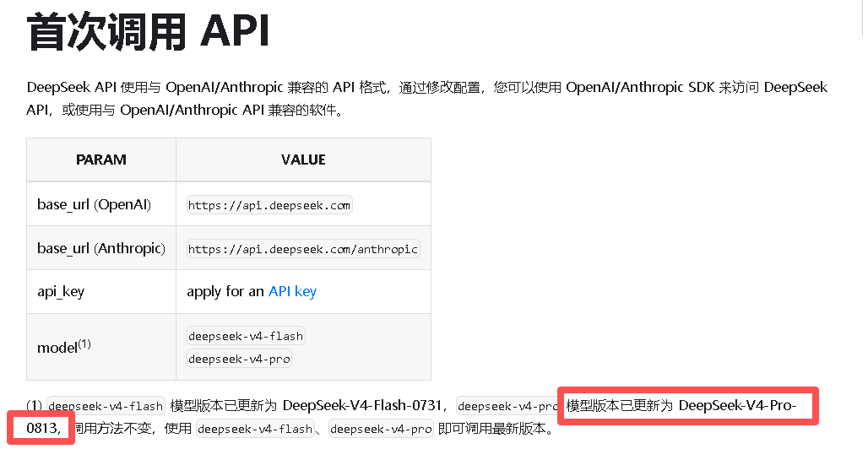
Task: Click the PARAM column header
Action: (x=101, y=160)
